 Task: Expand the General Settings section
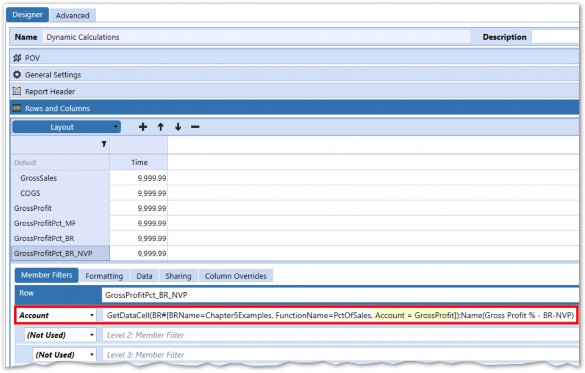(295, 75)
